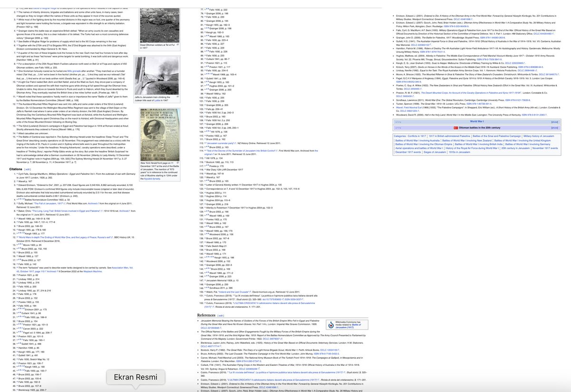The height and width of the screenshot is (392, 571).
Task: Open category Battles involving the United Kingdom
Action: coord(522,141)
